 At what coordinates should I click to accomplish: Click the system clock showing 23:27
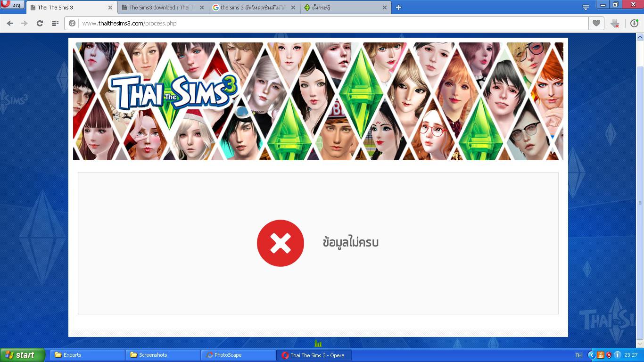[x=631, y=355]
